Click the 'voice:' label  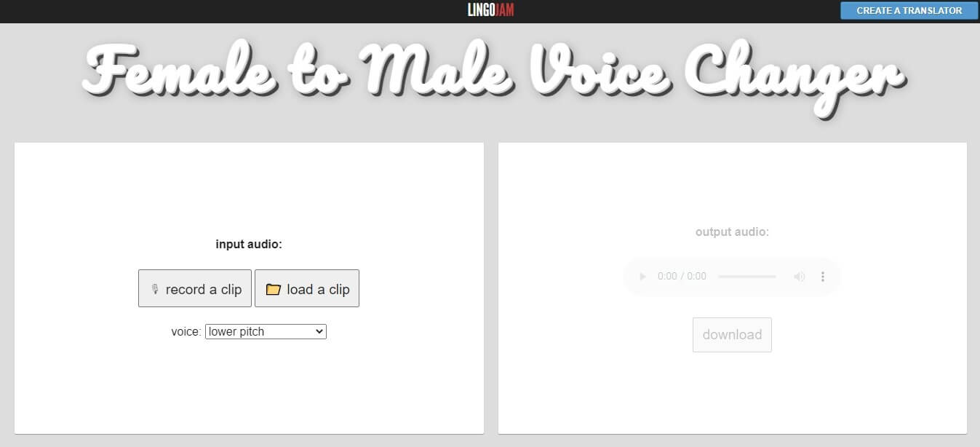point(186,331)
